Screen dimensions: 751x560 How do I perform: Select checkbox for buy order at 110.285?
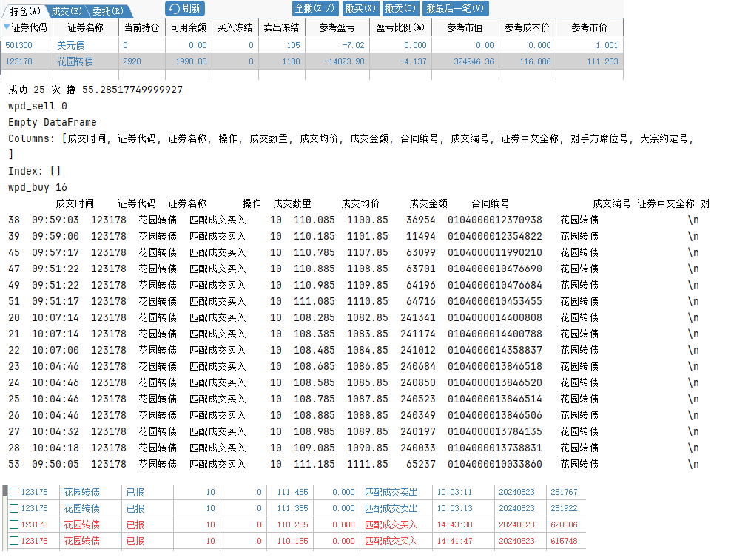coord(14,524)
